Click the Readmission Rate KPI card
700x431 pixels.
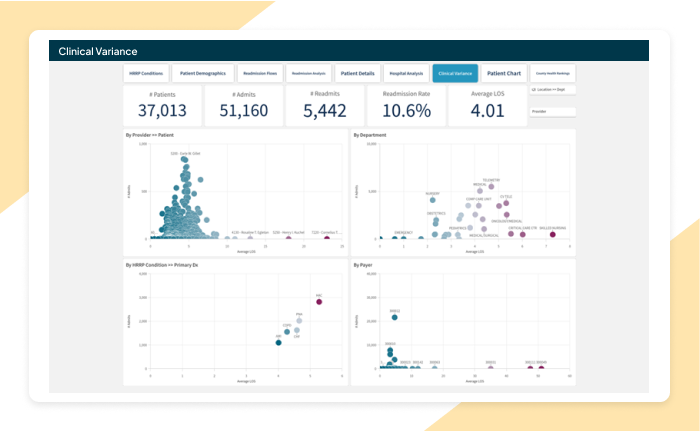point(406,105)
